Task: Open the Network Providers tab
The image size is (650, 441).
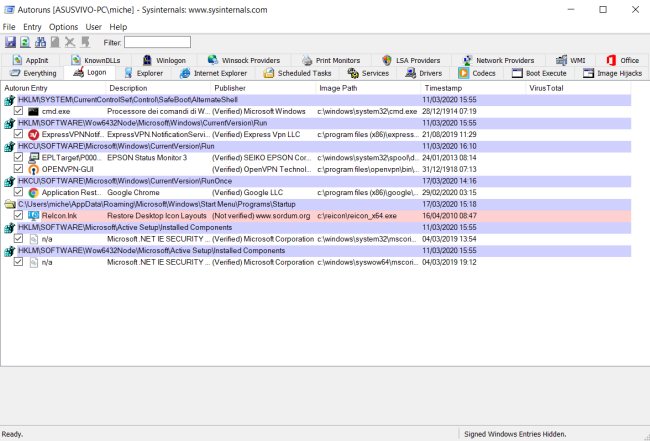Action: tap(498, 61)
